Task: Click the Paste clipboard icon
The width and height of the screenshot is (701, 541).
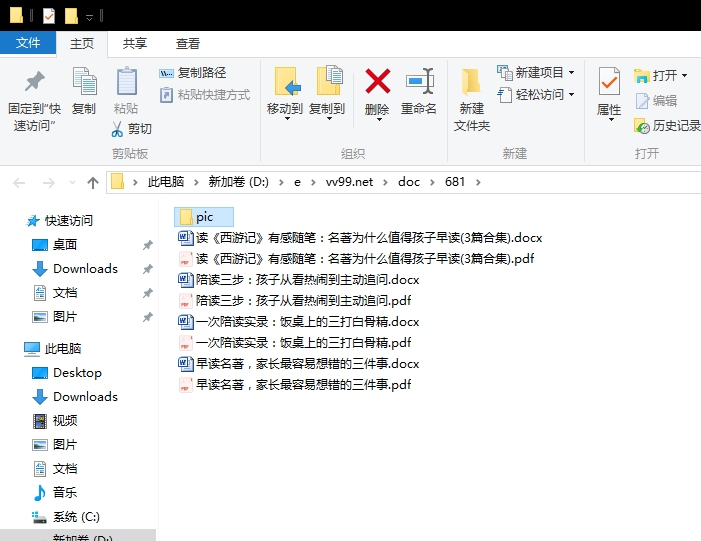Action: [x=127, y=81]
